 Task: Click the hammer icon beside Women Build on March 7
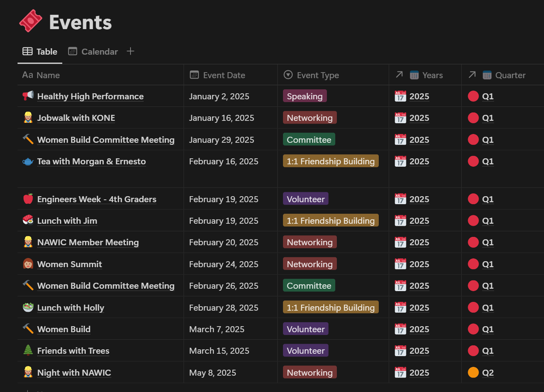[x=28, y=329]
